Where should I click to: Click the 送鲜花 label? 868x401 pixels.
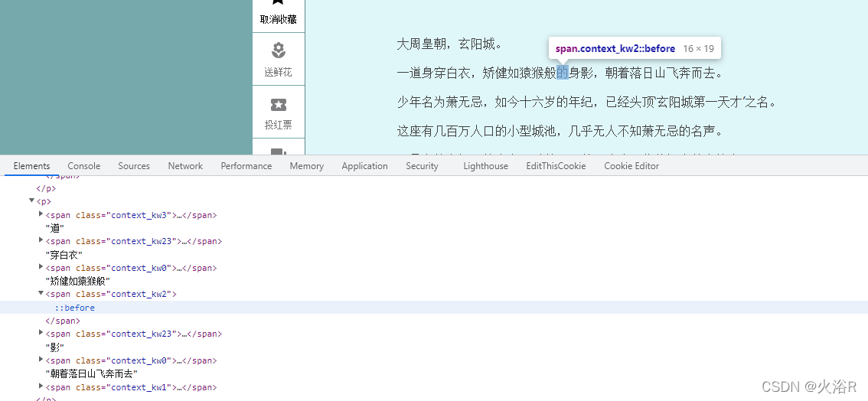(x=279, y=73)
